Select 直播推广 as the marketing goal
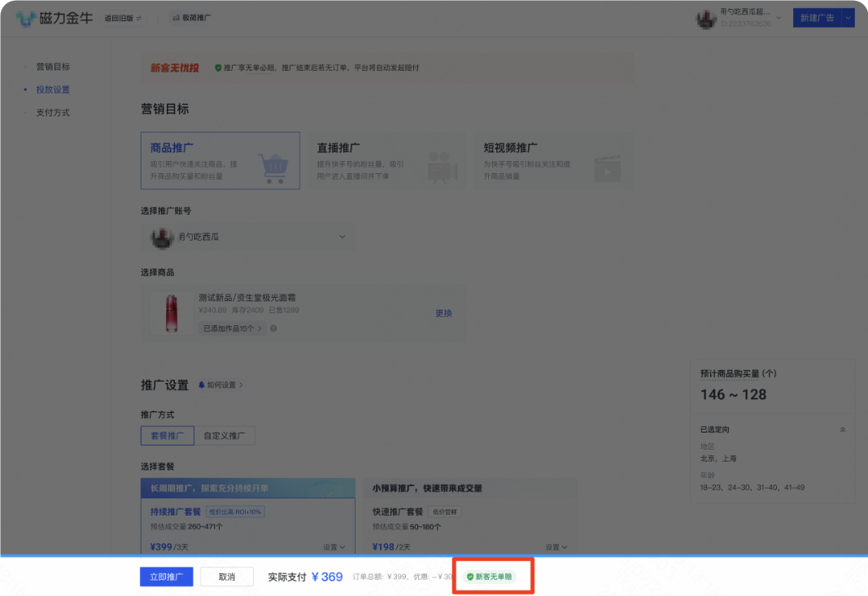This screenshot has width=868, height=596. [x=387, y=162]
